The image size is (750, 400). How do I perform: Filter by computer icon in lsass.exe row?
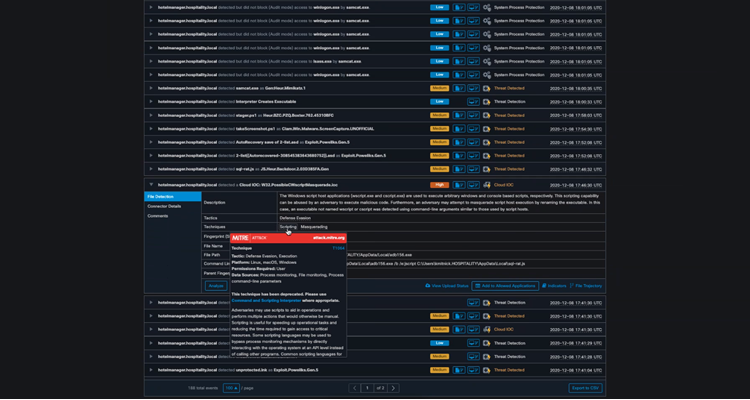474,61
